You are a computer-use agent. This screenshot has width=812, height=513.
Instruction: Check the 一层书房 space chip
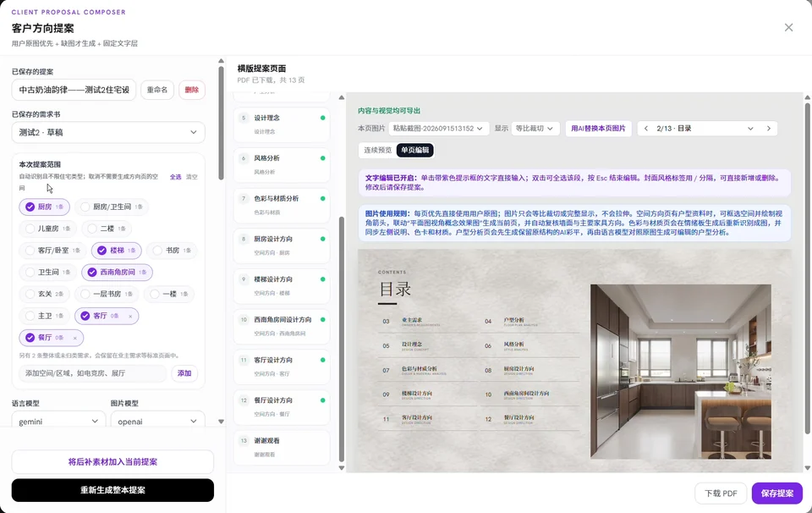point(107,294)
